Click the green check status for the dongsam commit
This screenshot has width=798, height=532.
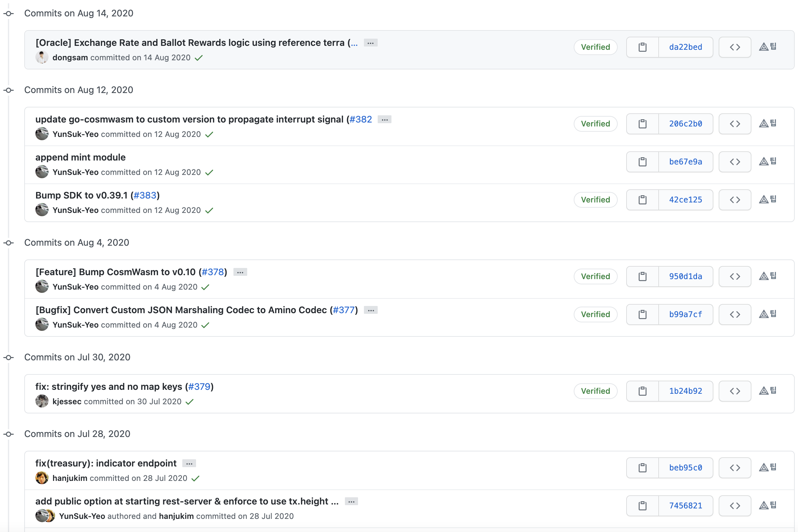(199, 58)
